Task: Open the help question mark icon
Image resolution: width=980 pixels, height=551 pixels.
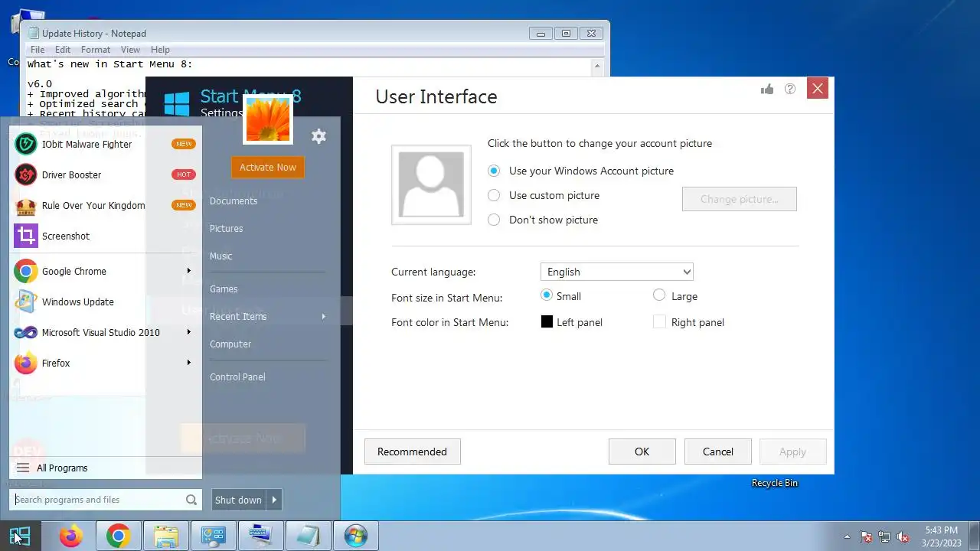Action: (x=790, y=89)
